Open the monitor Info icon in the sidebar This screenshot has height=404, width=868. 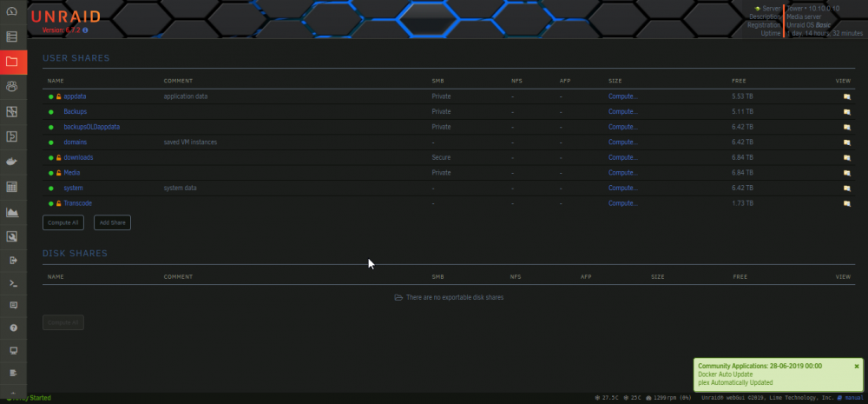[14, 350]
